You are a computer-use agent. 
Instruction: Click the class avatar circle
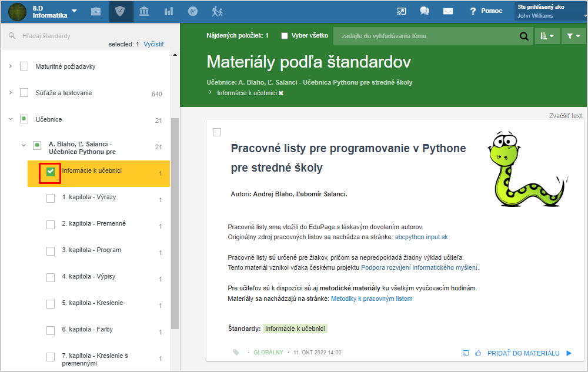coord(17,12)
